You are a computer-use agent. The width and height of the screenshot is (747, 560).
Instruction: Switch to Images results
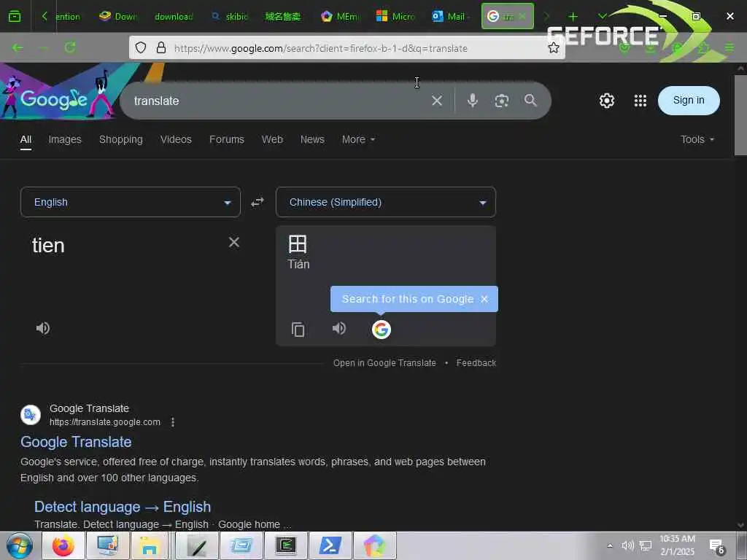point(65,139)
